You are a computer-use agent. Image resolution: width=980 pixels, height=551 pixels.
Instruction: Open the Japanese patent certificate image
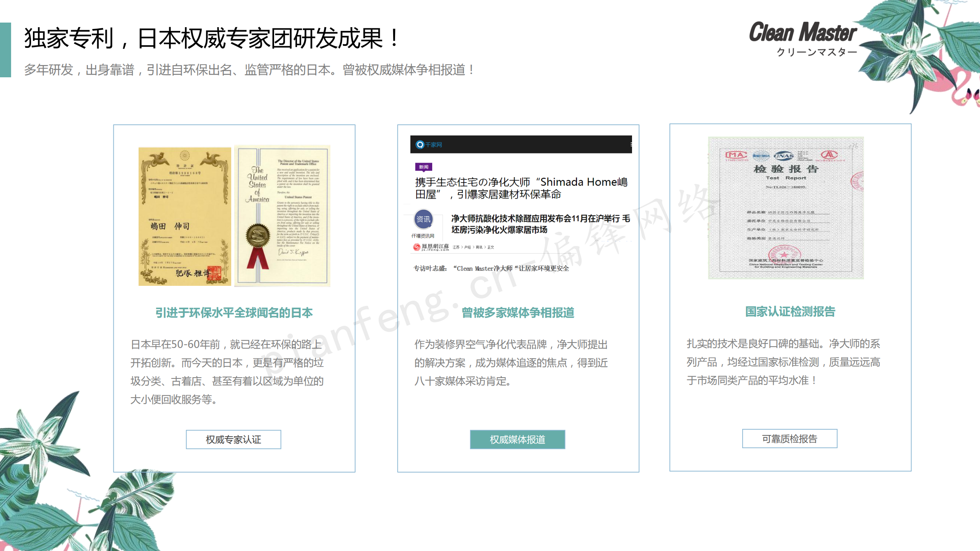[185, 216]
